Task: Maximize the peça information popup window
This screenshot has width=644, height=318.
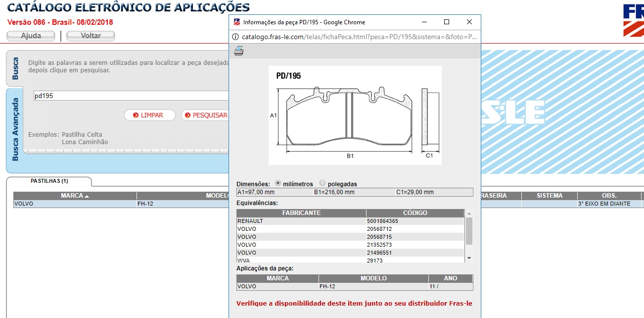Action: click(447, 22)
